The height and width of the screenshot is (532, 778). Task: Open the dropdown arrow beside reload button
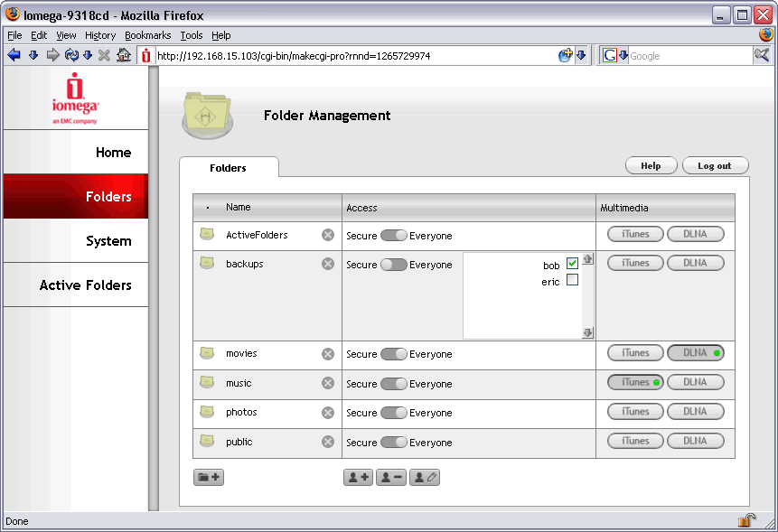[88, 55]
